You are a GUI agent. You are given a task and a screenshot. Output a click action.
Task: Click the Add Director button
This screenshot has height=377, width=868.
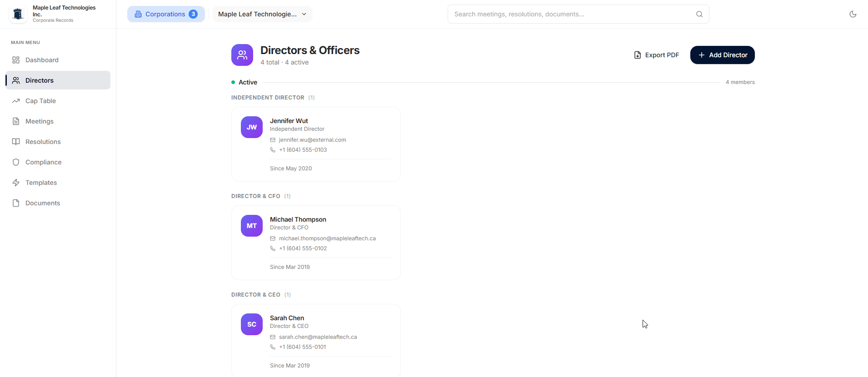point(722,55)
